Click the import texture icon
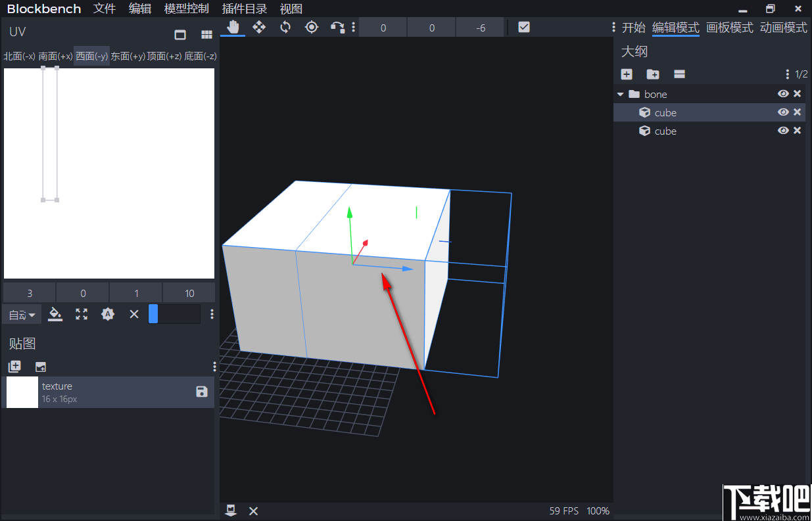Viewport: 812px width, 521px height. (40, 366)
